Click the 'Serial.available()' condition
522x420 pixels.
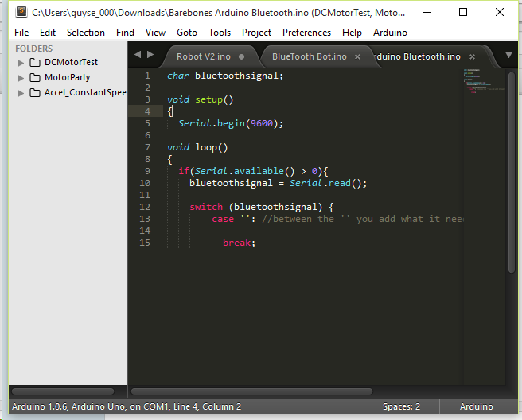pyautogui.click(x=245, y=171)
